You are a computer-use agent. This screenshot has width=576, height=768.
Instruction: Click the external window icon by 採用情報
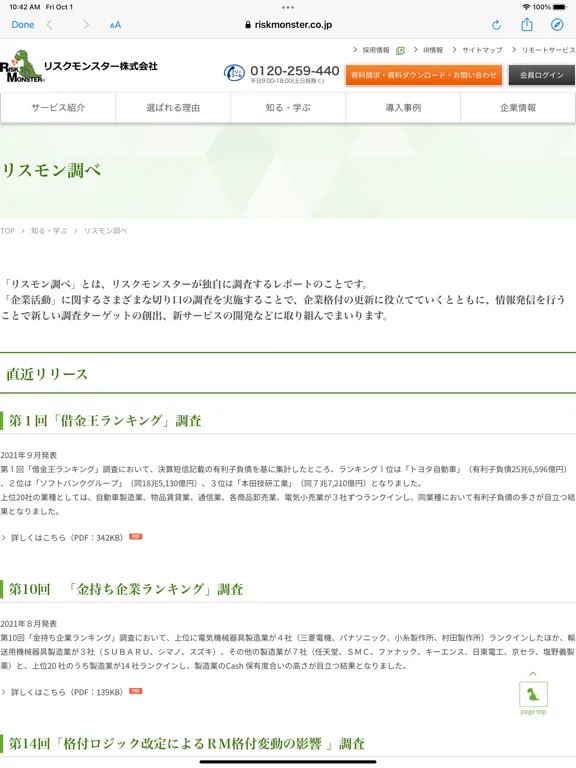pos(400,50)
